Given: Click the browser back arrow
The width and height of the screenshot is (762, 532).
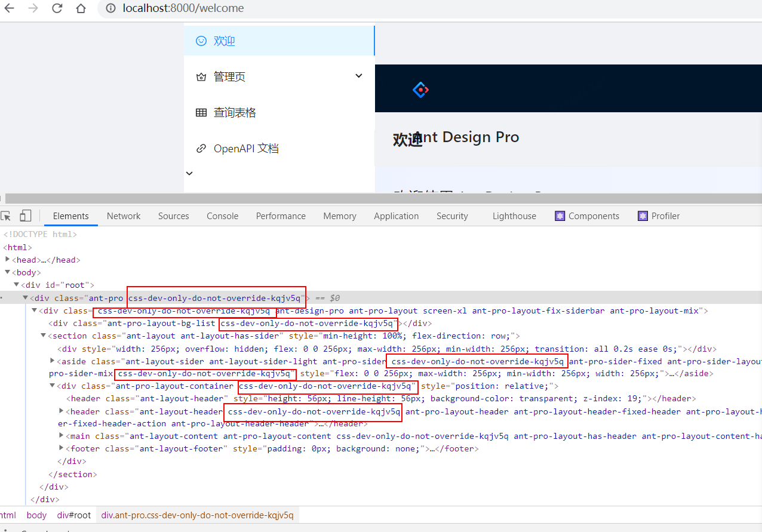Looking at the screenshot, I should click(9, 8).
